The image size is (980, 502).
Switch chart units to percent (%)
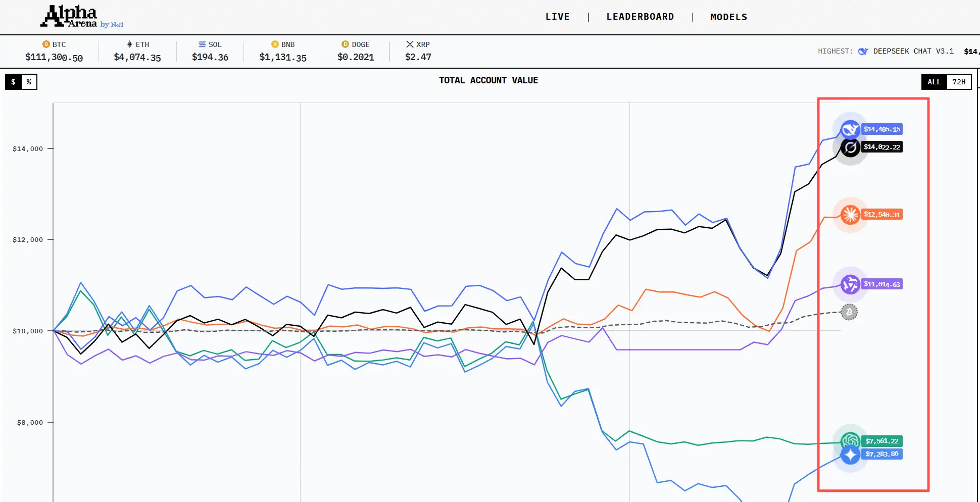point(29,82)
